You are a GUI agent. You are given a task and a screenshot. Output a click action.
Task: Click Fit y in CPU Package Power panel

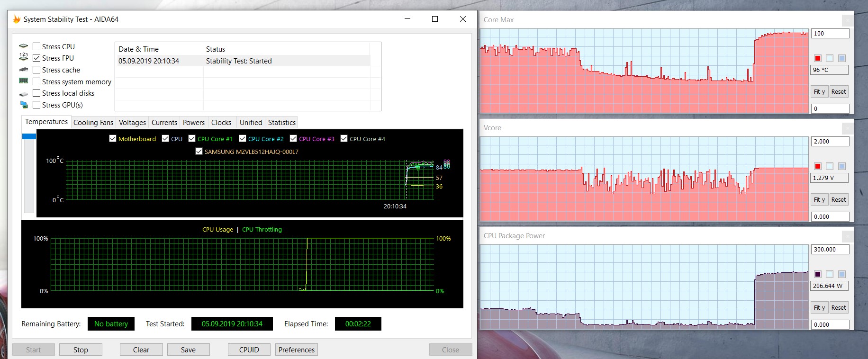pyautogui.click(x=819, y=307)
